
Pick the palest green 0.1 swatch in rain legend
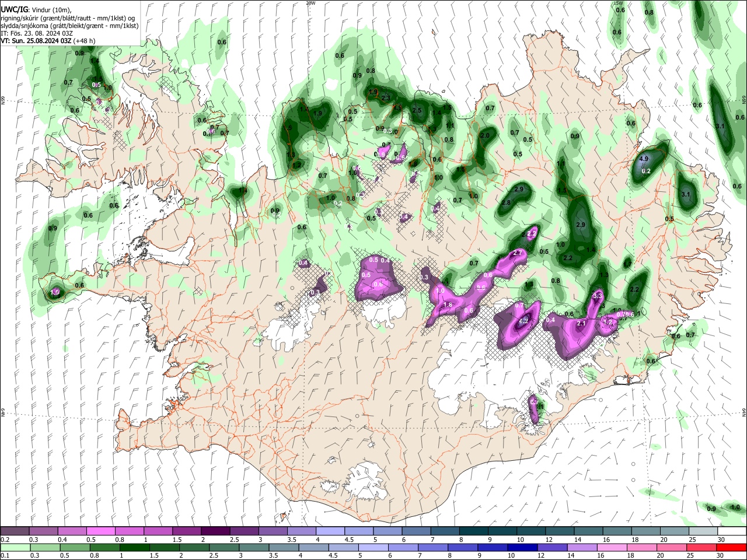[x=15, y=548]
